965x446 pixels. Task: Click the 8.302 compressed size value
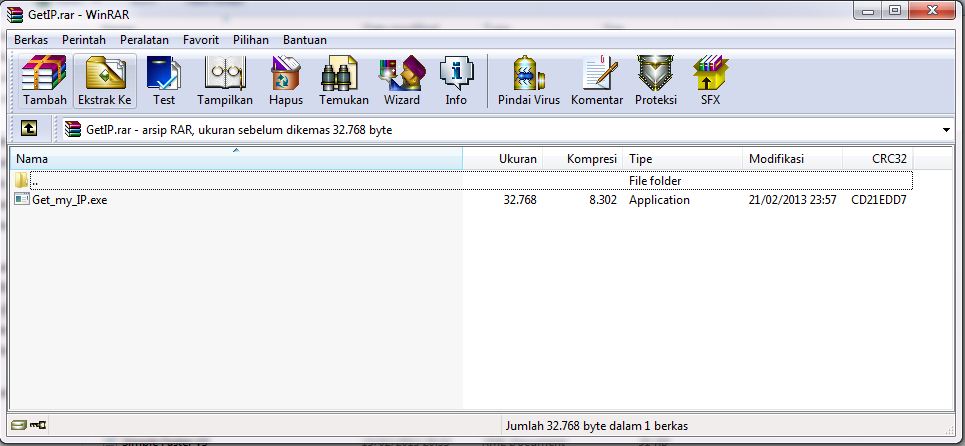point(603,200)
